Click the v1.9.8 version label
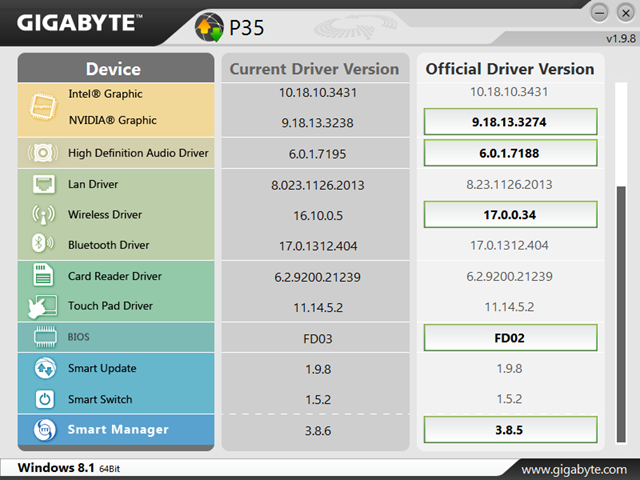The image size is (640, 480). pos(621,39)
